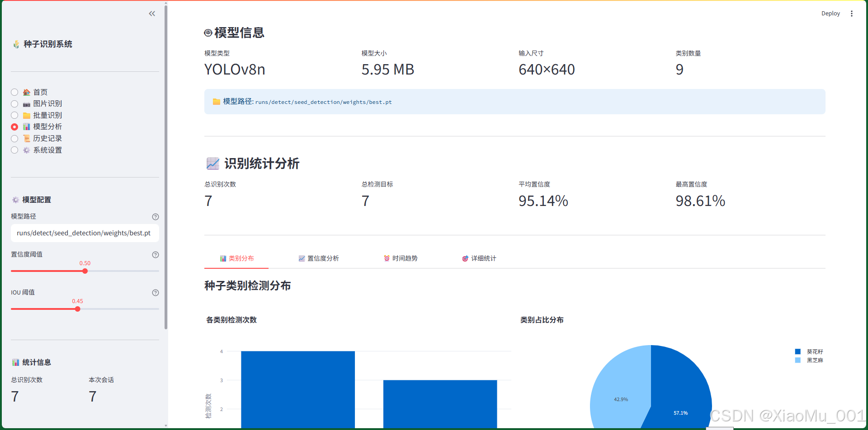
Task: Click the help icon next to IOU 阈值
Action: pos(156,293)
